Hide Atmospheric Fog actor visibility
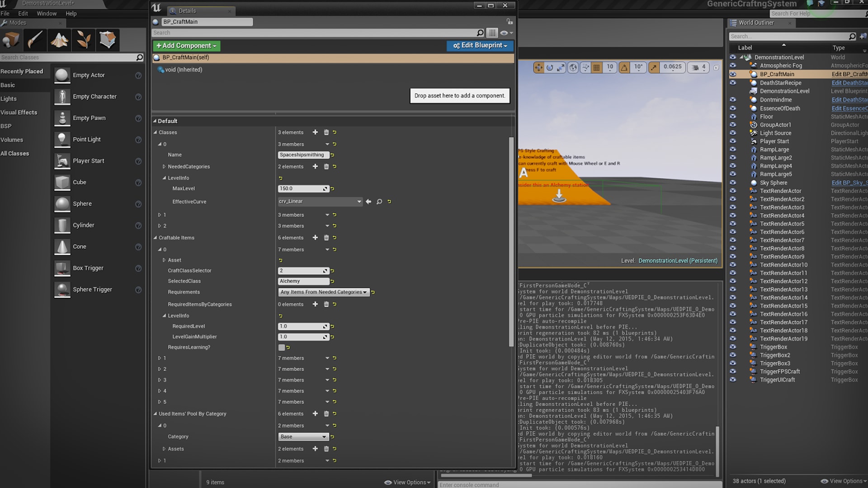 pos(733,66)
